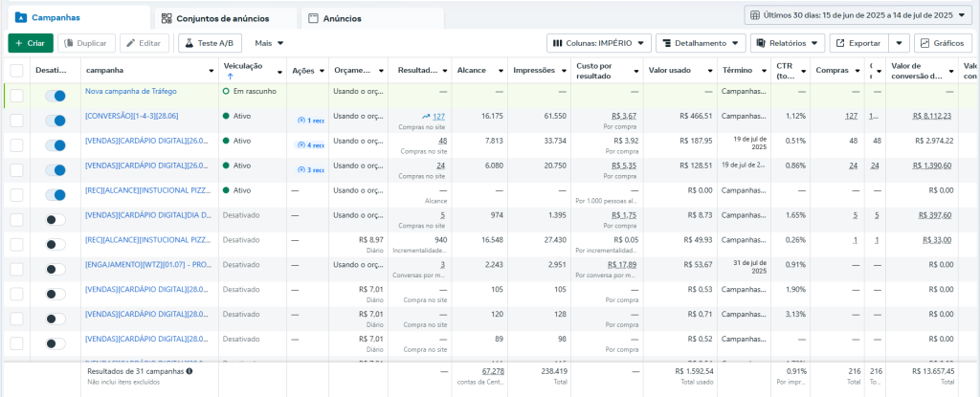Enable the [VENDAS][CARDÁPIO DIGITAL]DIA D... campaign
980x397 pixels.
(56, 219)
